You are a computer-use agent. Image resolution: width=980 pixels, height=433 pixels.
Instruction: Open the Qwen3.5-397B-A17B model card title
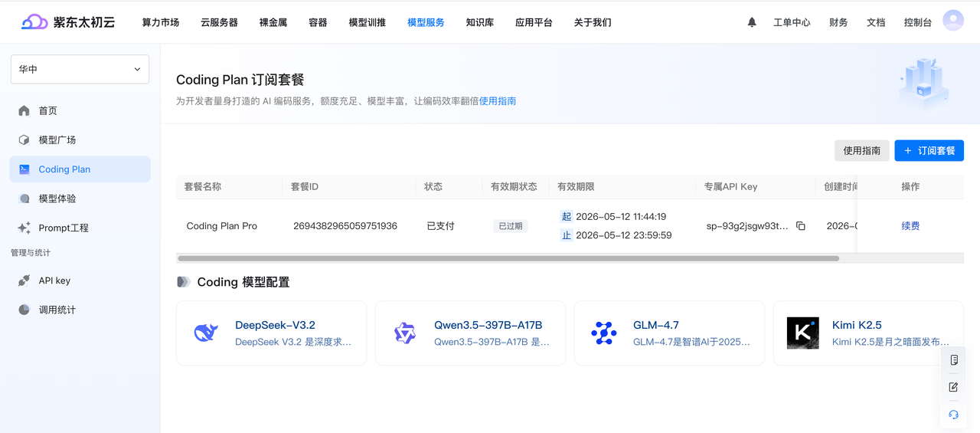(488, 325)
